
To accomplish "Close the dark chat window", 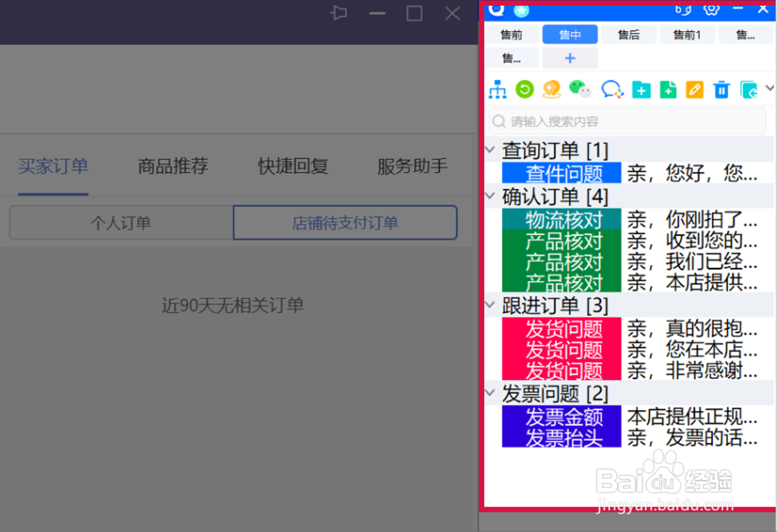I will click(x=452, y=13).
